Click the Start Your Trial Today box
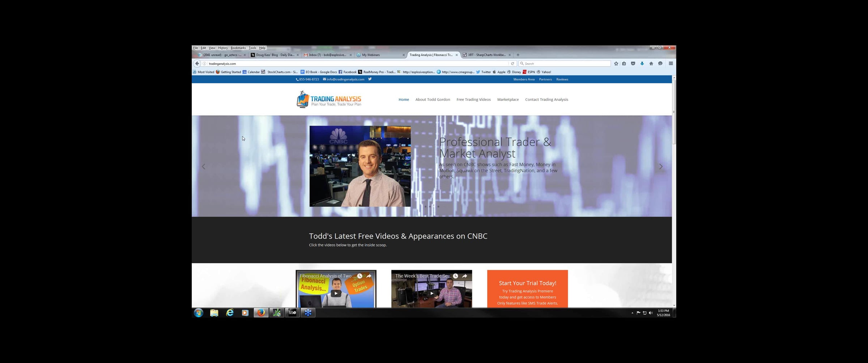 click(x=527, y=289)
